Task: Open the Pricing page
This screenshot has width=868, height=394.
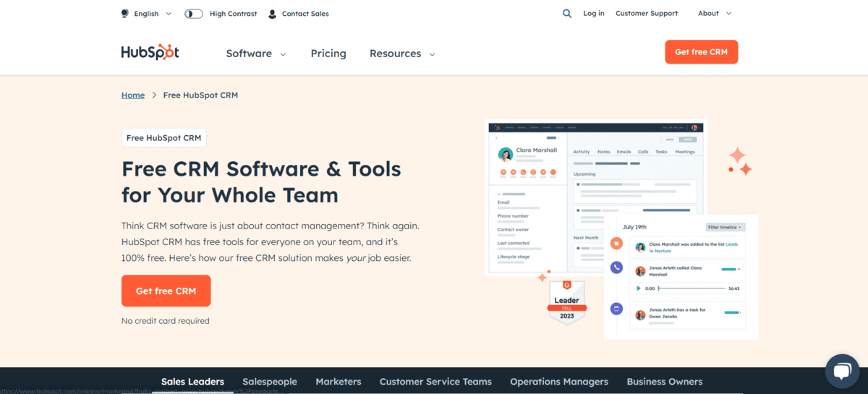Action: point(328,53)
